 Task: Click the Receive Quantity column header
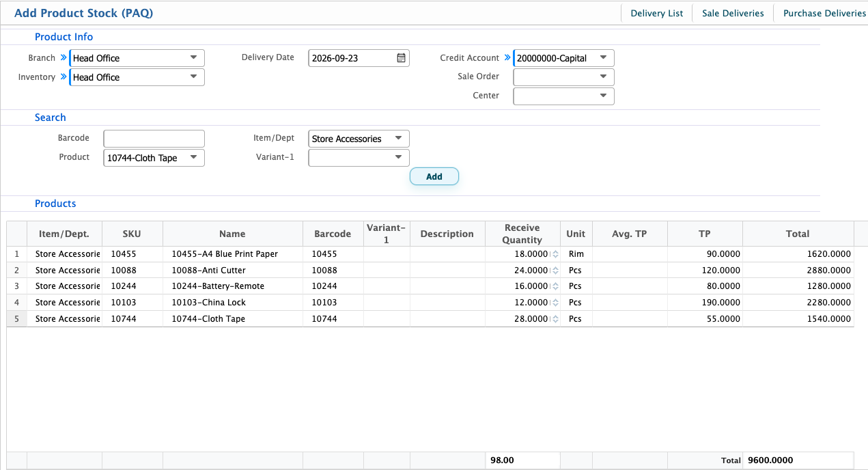(x=522, y=234)
